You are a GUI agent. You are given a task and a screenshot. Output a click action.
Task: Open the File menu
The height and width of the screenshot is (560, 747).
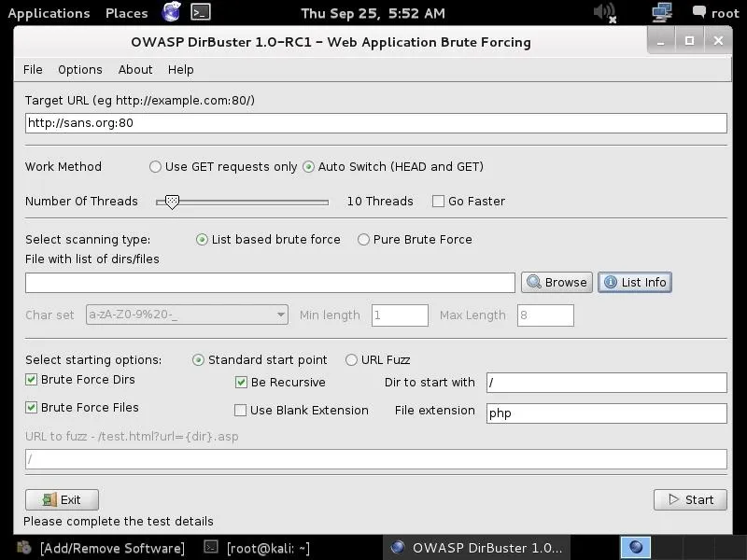tap(33, 69)
